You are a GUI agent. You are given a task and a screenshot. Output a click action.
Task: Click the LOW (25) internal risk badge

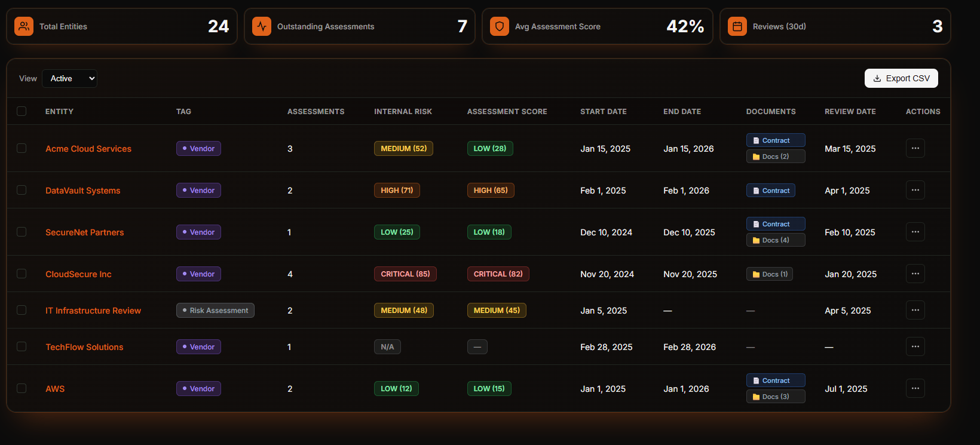click(x=397, y=232)
